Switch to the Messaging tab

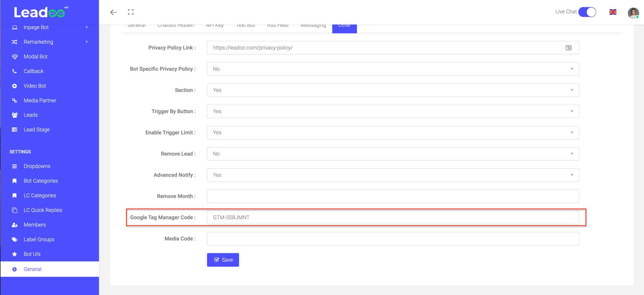(313, 25)
